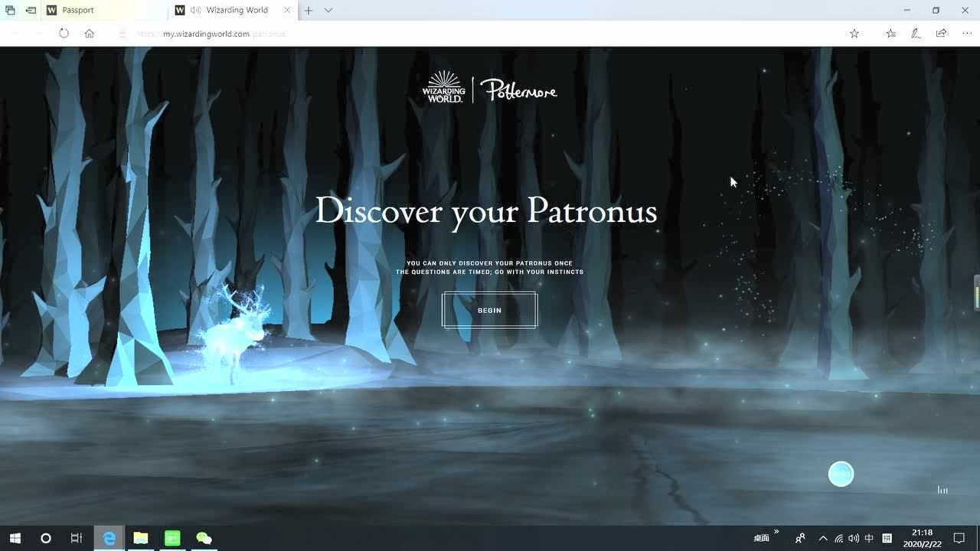The width and height of the screenshot is (980, 551).
Task: Open the People icon in the taskbar
Action: [800, 538]
